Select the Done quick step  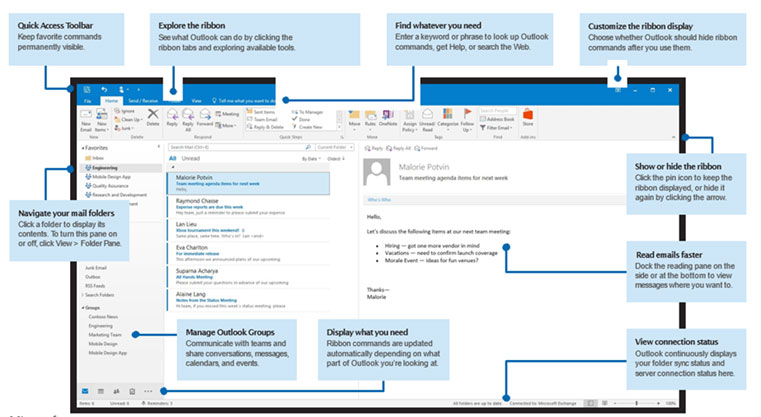coord(301,119)
